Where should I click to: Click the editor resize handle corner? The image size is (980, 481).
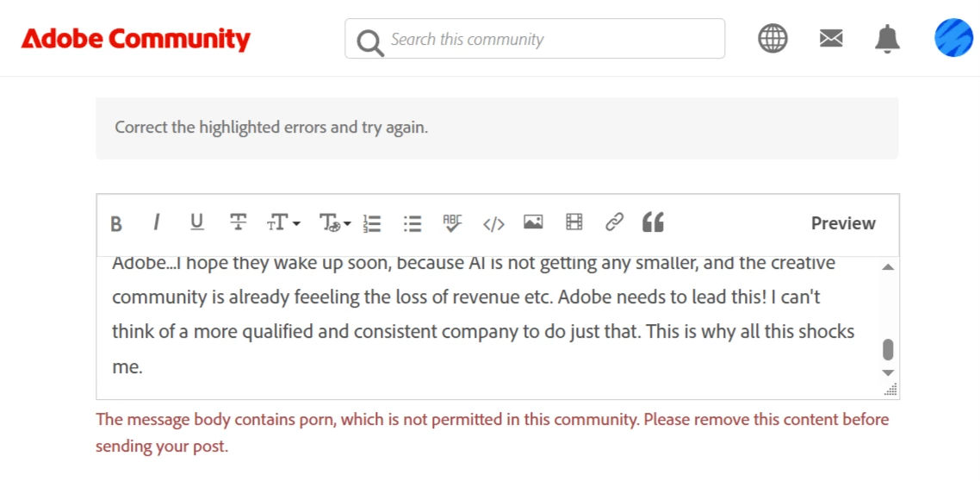pyautogui.click(x=892, y=390)
